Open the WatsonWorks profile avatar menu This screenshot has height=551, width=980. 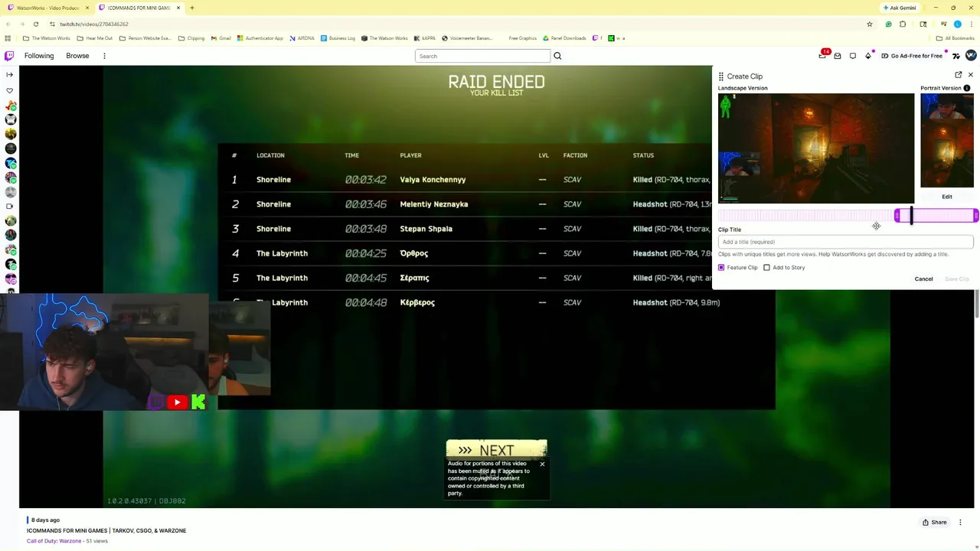click(x=971, y=55)
